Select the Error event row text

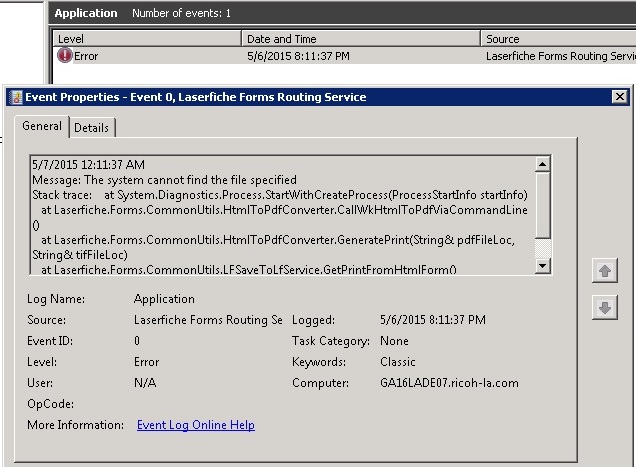tap(86, 56)
